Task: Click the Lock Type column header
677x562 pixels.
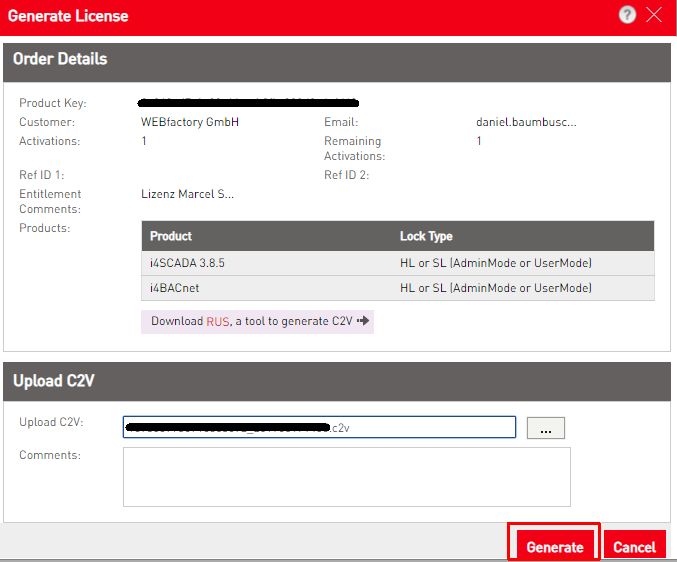Action: click(x=426, y=236)
